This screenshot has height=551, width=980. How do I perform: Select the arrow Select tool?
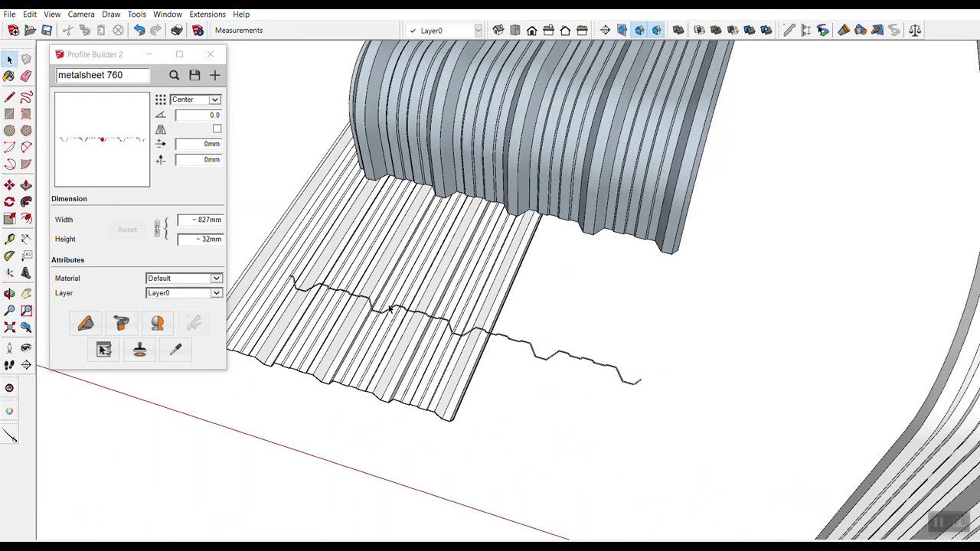click(x=9, y=60)
